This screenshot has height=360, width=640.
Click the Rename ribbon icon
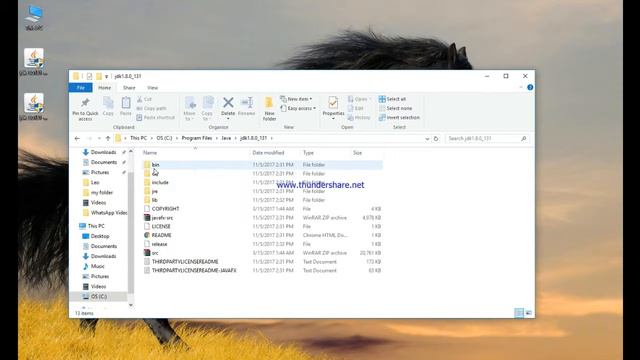pos(247,102)
